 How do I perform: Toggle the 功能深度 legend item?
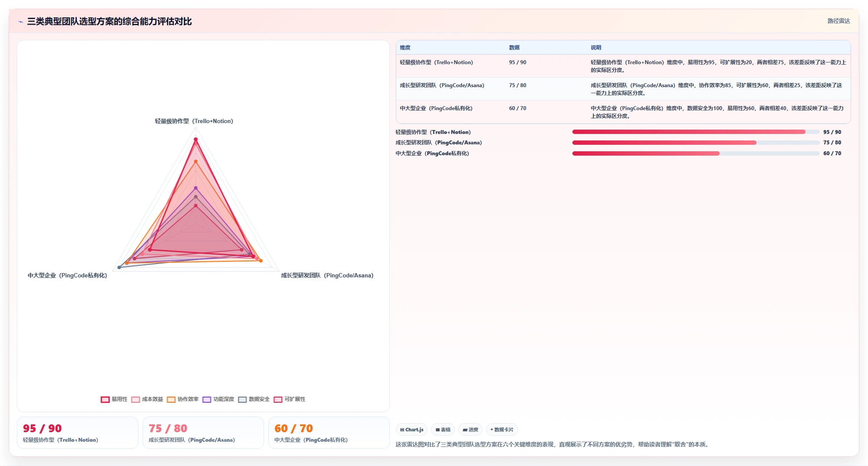point(219,399)
